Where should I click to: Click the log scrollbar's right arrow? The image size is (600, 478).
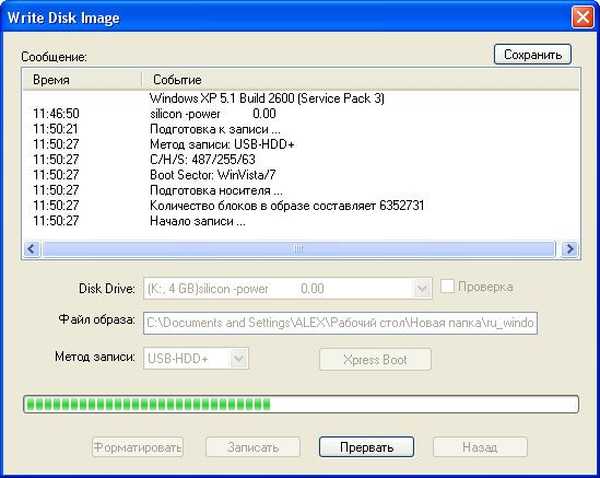click(x=569, y=249)
